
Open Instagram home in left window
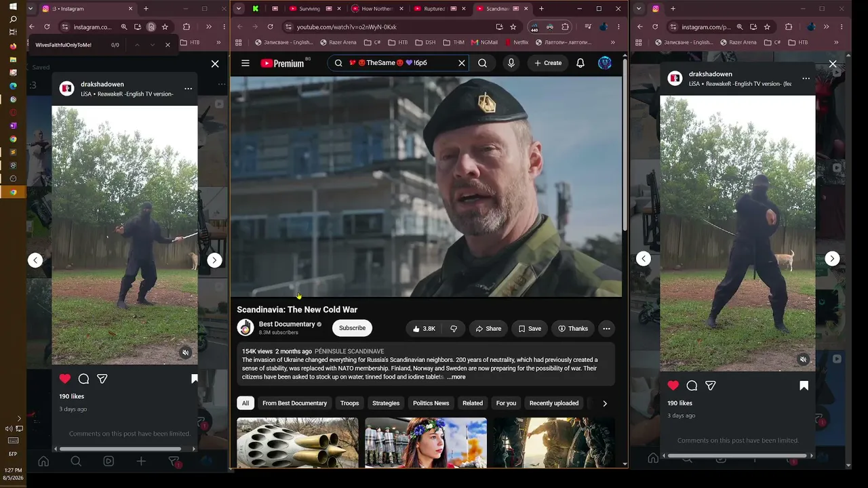click(43, 462)
